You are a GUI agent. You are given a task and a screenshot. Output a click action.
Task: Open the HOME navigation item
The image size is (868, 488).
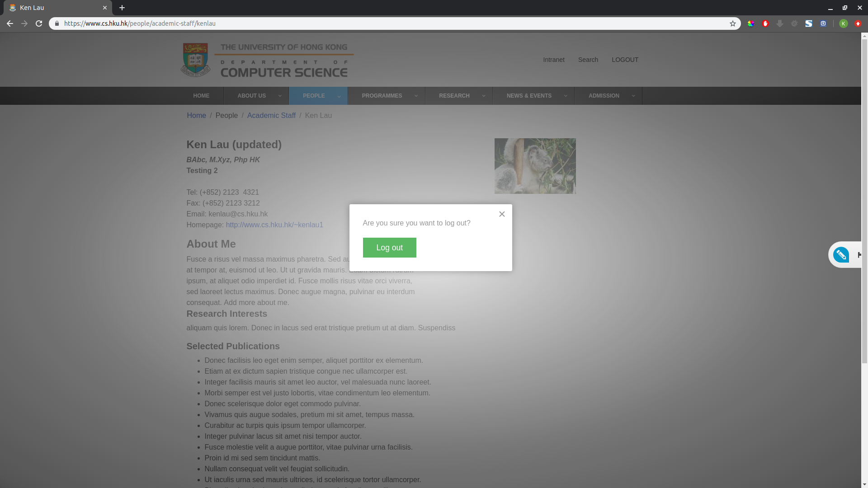(x=201, y=96)
